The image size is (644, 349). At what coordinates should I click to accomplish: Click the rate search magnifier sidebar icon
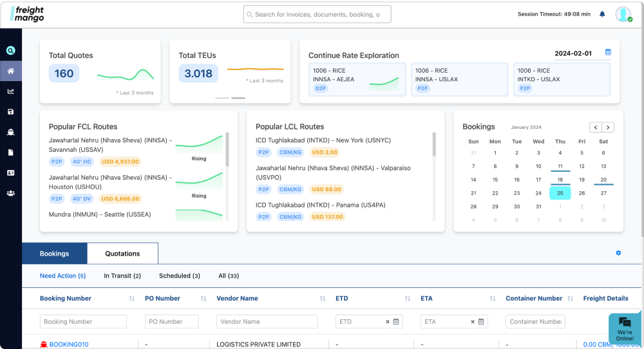tap(10, 51)
